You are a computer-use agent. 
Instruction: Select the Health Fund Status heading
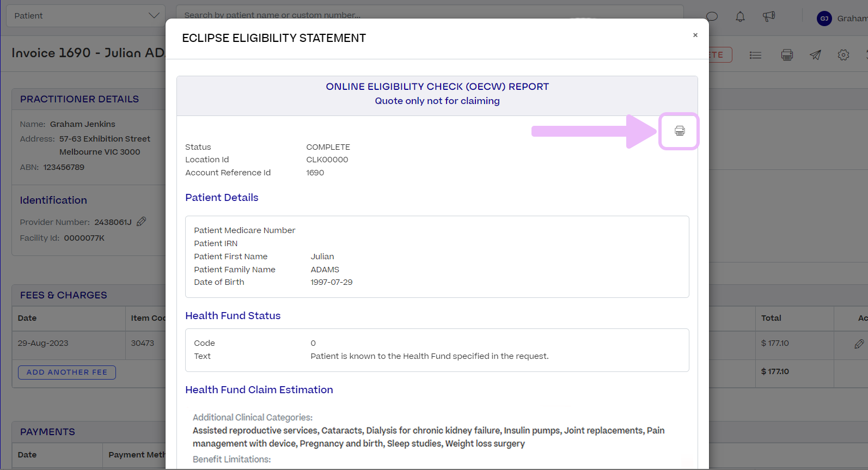[233, 316]
